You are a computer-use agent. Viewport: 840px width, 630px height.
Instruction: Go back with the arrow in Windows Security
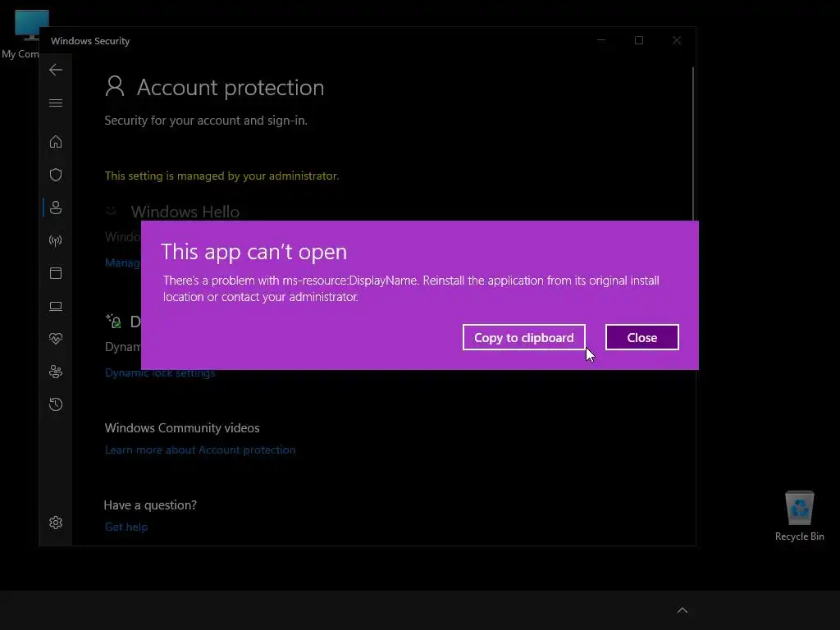click(x=56, y=70)
